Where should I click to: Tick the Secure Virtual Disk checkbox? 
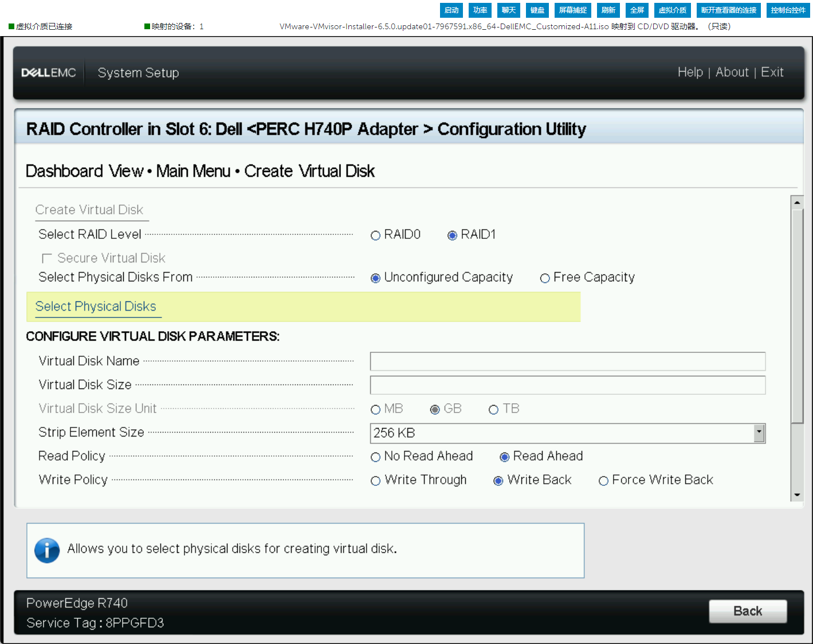pyautogui.click(x=47, y=258)
